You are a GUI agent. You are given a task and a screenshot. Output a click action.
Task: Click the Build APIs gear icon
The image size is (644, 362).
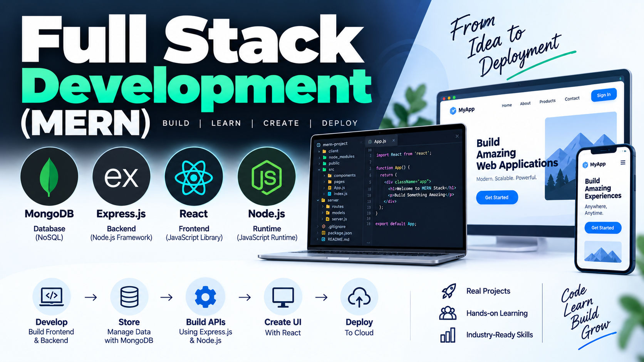click(x=205, y=297)
